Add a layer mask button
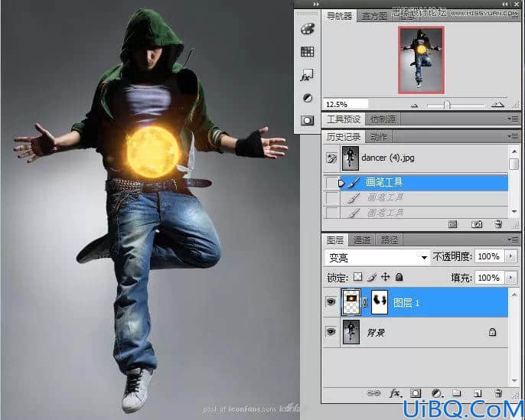 [x=416, y=393]
